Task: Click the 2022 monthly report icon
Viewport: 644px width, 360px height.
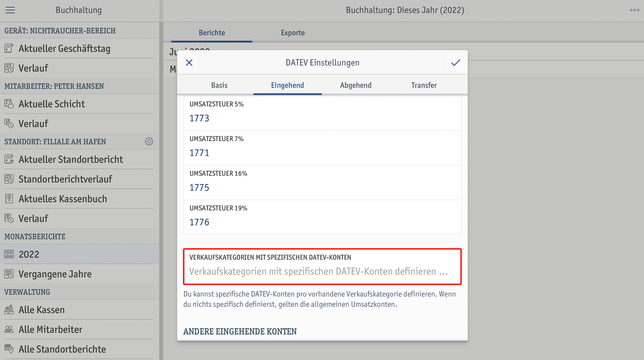Action: [x=9, y=254]
